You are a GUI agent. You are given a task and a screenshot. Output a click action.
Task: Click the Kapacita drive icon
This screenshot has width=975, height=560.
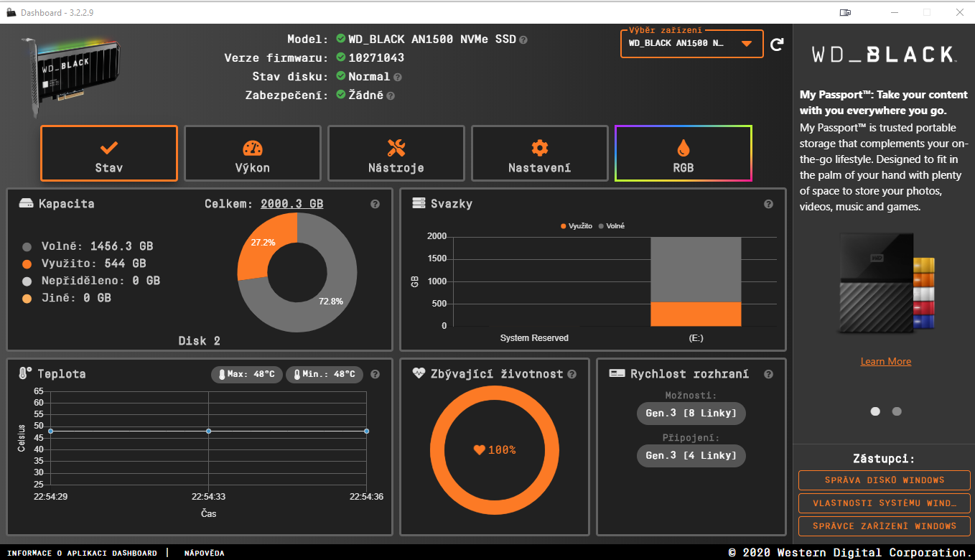(x=26, y=204)
